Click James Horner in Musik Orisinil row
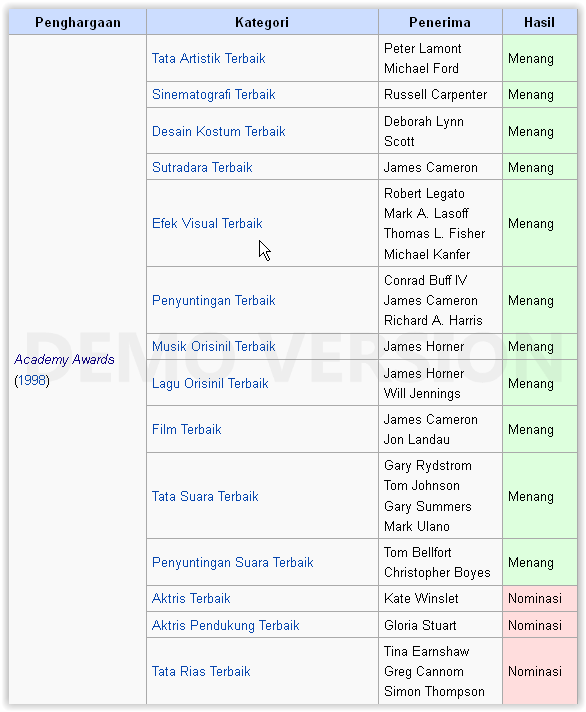 coord(424,346)
